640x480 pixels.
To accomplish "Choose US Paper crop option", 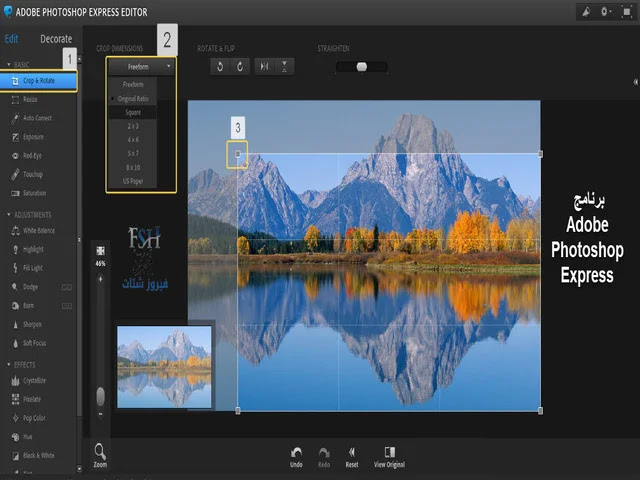I will coord(133,181).
